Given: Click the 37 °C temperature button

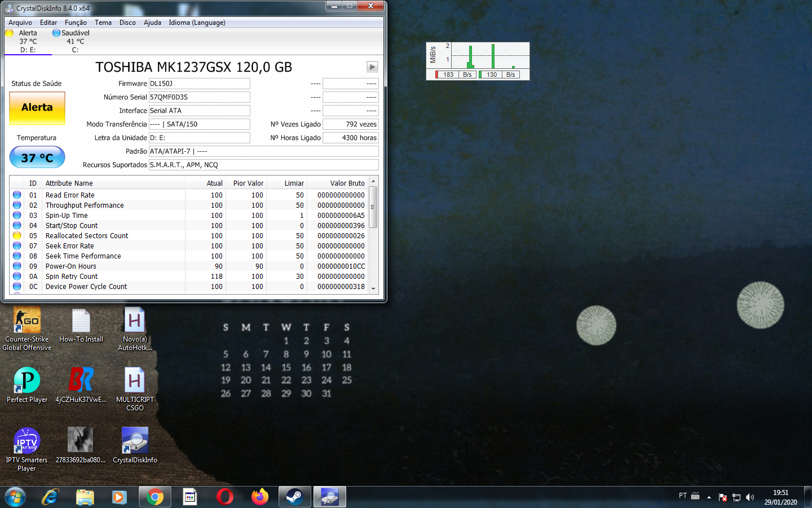Looking at the screenshot, I should [x=37, y=157].
